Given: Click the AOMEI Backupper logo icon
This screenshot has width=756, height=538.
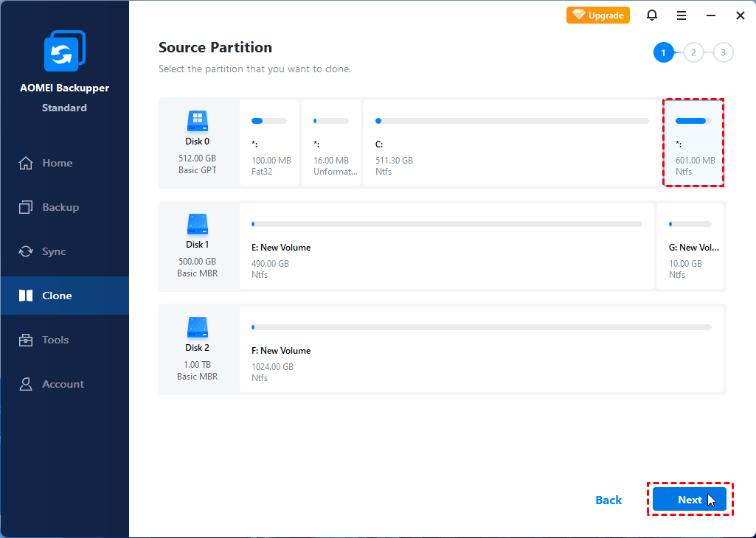Looking at the screenshot, I should [64, 52].
